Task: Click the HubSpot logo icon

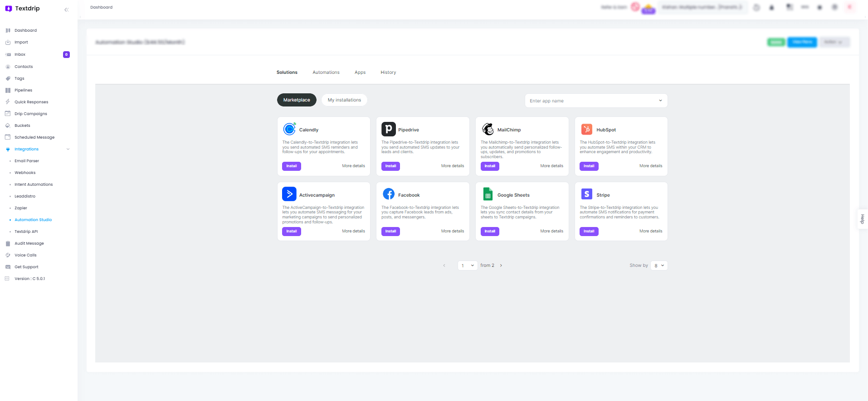Action: tap(587, 129)
